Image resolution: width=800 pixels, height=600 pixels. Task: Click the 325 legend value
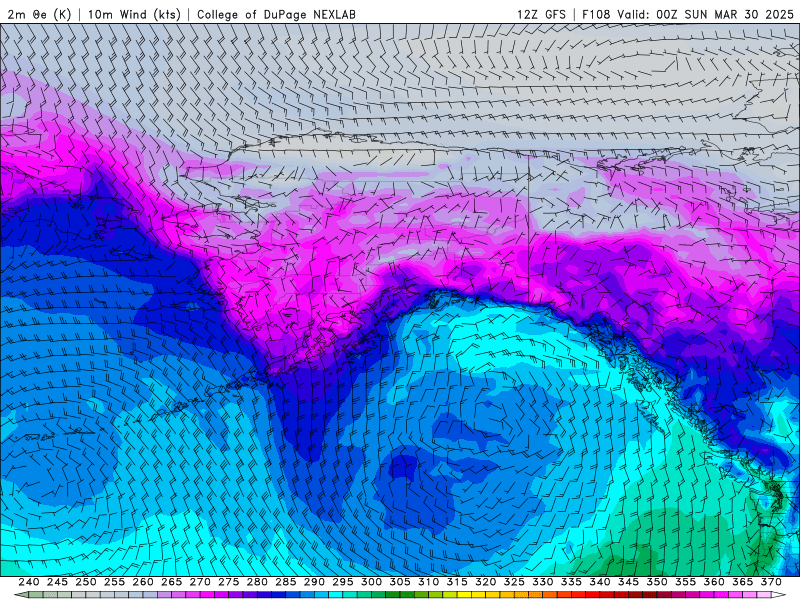(514, 582)
